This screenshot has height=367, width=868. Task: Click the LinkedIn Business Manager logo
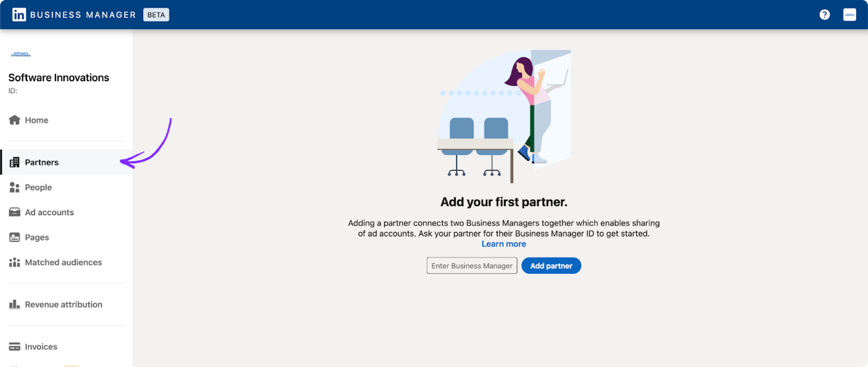(x=74, y=14)
